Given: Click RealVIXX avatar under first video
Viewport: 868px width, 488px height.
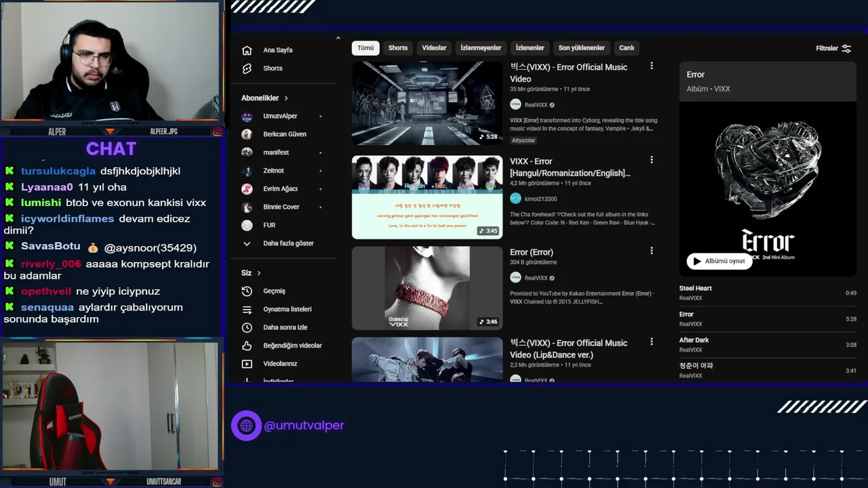Looking at the screenshot, I should pyautogui.click(x=515, y=105).
